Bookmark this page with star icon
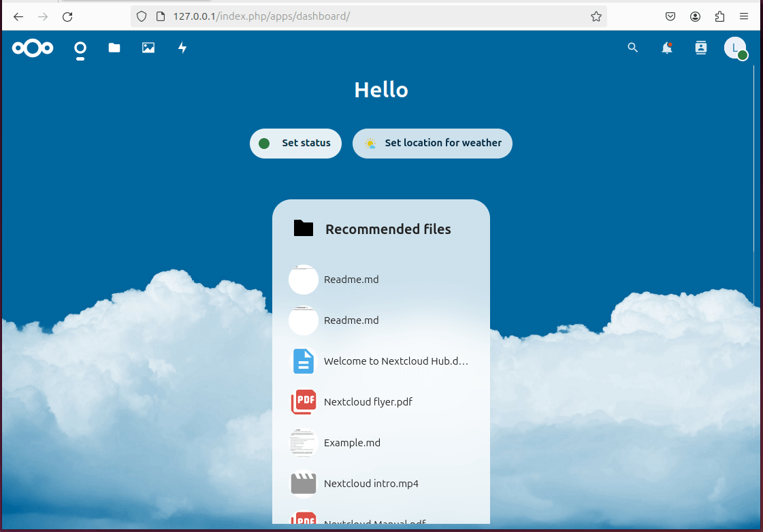Viewport: 763px width, 532px height. point(596,16)
